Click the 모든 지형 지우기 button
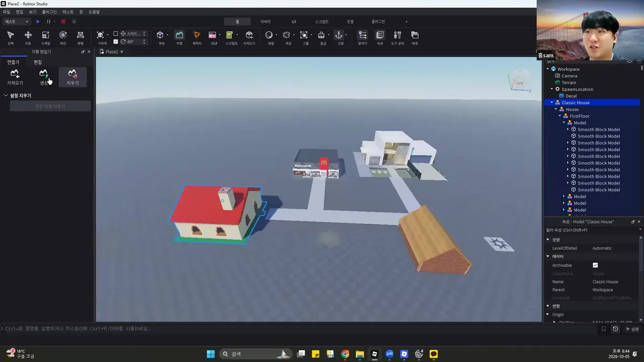This screenshot has height=362, width=644. tap(50, 106)
